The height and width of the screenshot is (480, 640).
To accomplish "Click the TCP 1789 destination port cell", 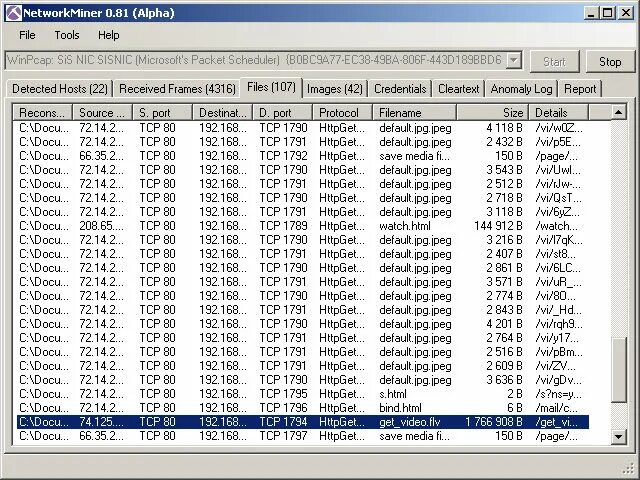I will tap(283, 226).
